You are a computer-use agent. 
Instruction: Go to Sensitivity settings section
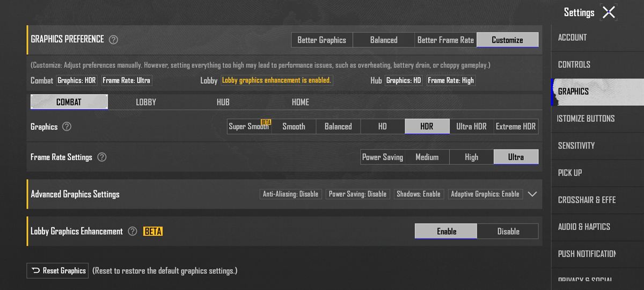pos(576,146)
